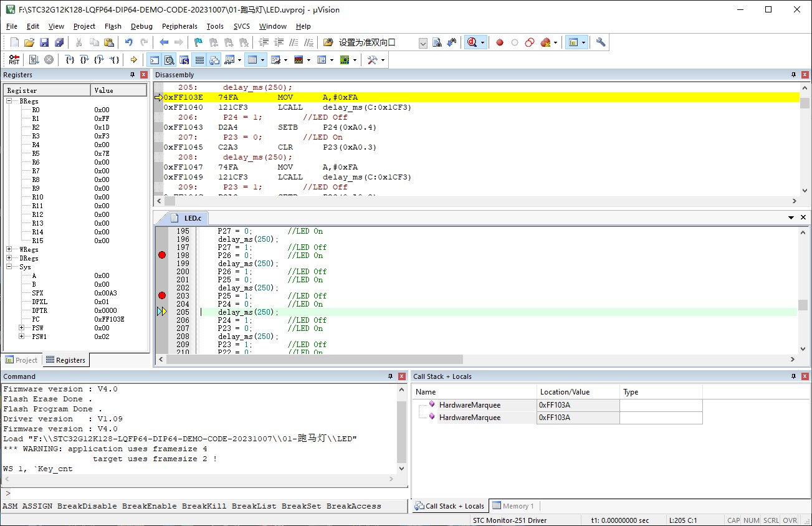This screenshot has width=812, height=526.
Task: Click the Run to Cursor Line icon
Action: pos(115,60)
